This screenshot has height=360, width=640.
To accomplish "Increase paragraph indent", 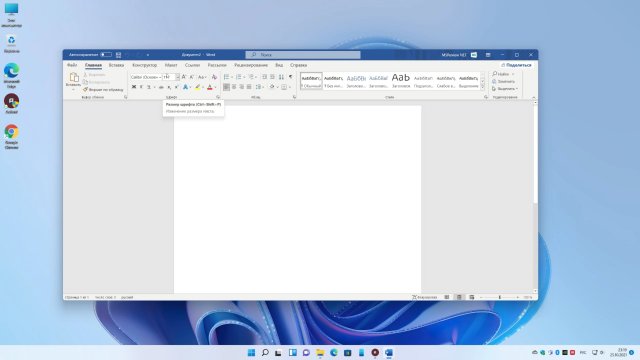I will click(272, 77).
